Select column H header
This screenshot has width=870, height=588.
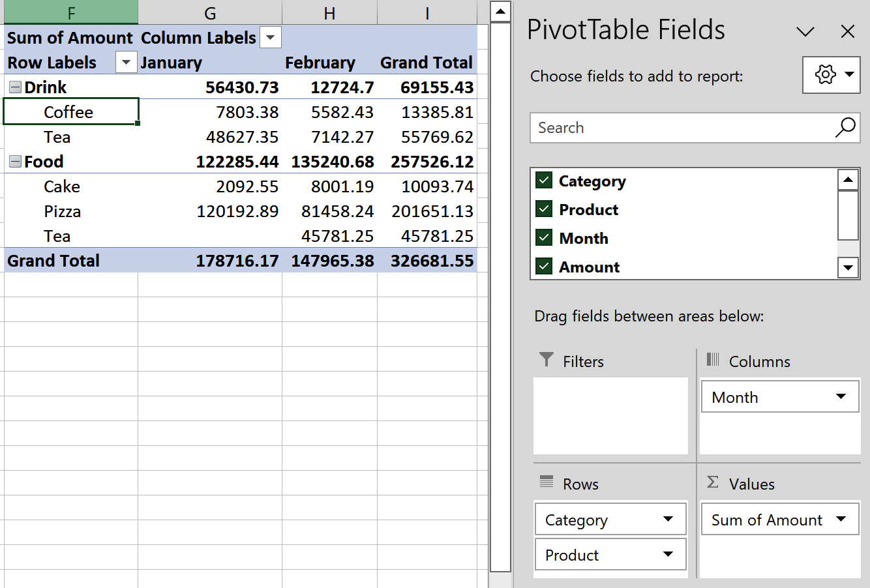329,12
